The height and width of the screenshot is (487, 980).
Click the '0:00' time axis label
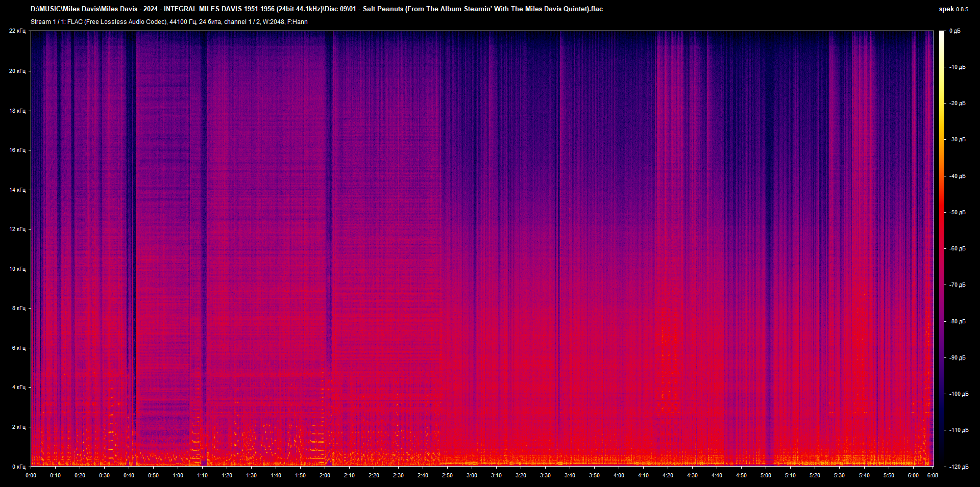click(x=31, y=475)
